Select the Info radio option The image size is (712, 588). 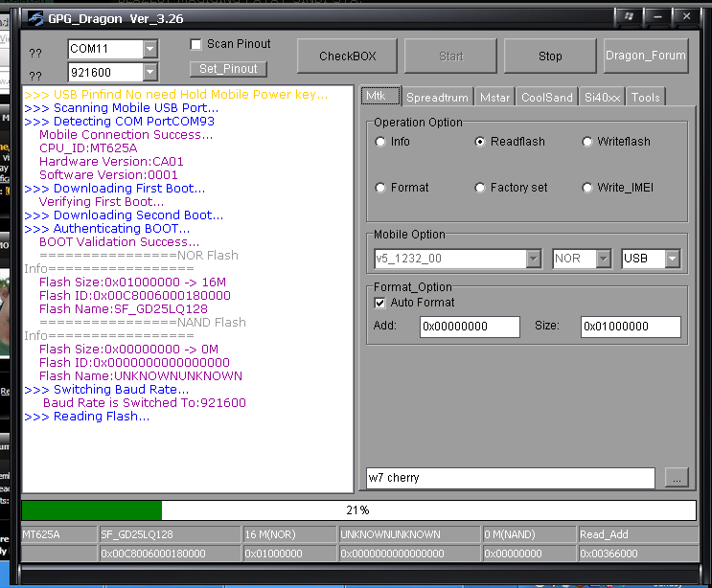pos(381,142)
